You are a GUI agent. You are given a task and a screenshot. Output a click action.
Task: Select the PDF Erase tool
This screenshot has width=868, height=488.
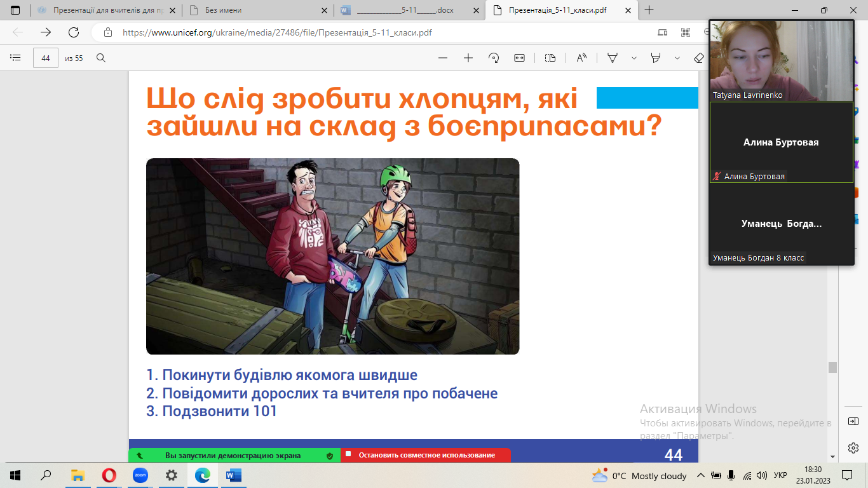699,58
